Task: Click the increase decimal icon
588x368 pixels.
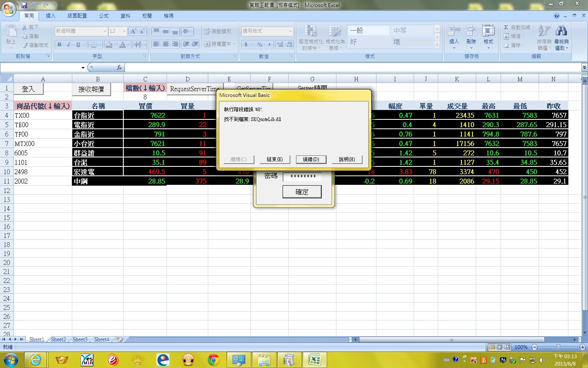Action: pos(280,44)
